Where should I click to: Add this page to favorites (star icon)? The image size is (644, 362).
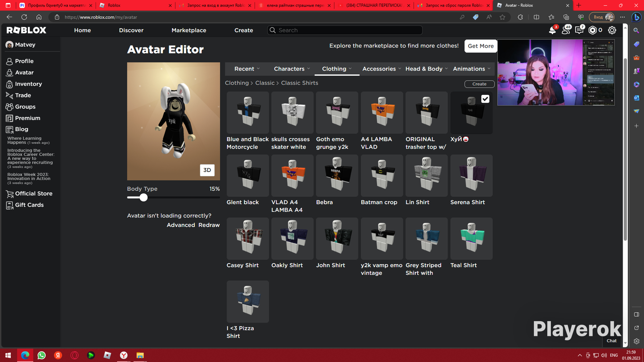point(502,17)
